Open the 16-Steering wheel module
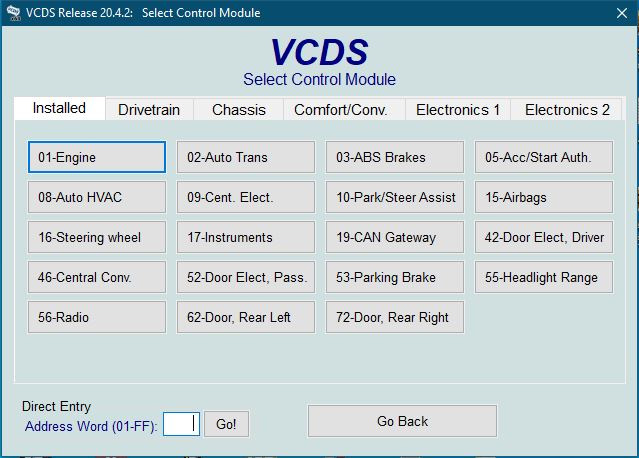Viewport: 639px width, 458px height. pyautogui.click(x=97, y=237)
